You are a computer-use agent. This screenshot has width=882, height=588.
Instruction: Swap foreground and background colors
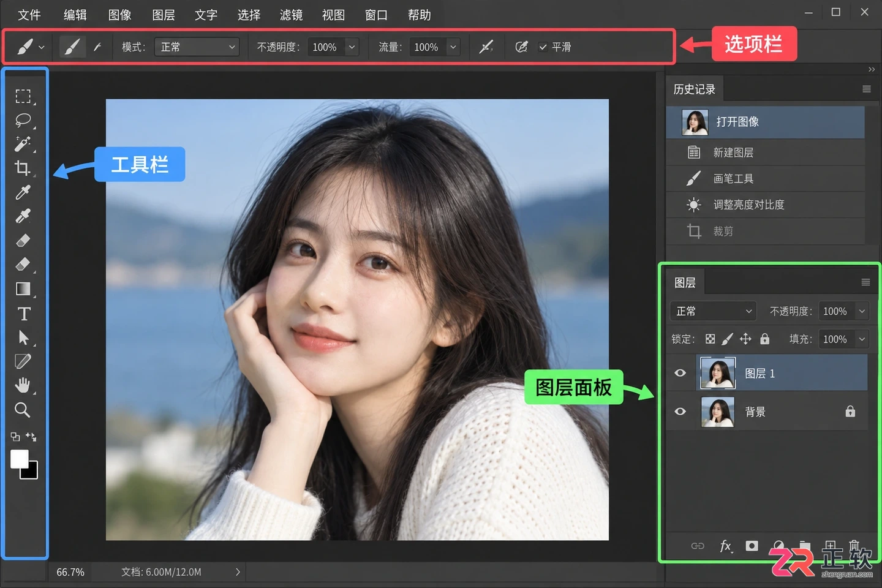(31, 437)
